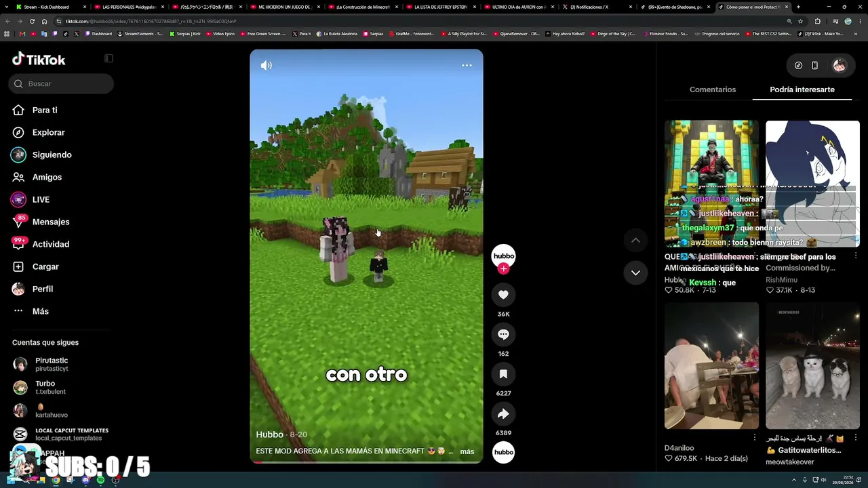Open Actividad notifications

[x=51, y=244]
